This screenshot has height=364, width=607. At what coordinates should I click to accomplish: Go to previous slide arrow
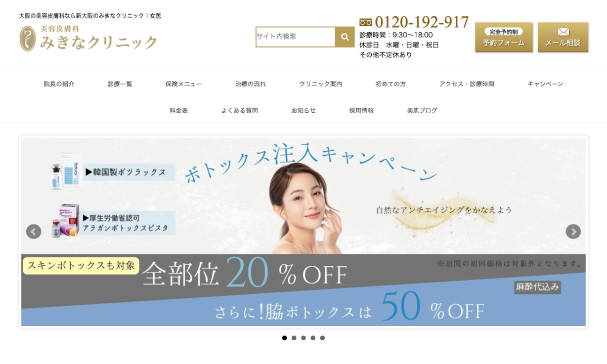[x=33, y=232]
